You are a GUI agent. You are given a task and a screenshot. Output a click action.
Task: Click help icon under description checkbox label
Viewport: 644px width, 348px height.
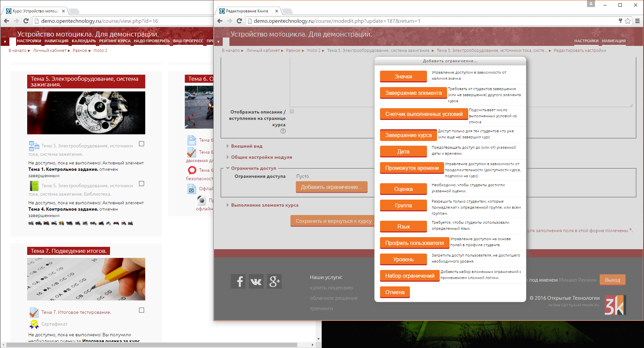coord(283,131)
